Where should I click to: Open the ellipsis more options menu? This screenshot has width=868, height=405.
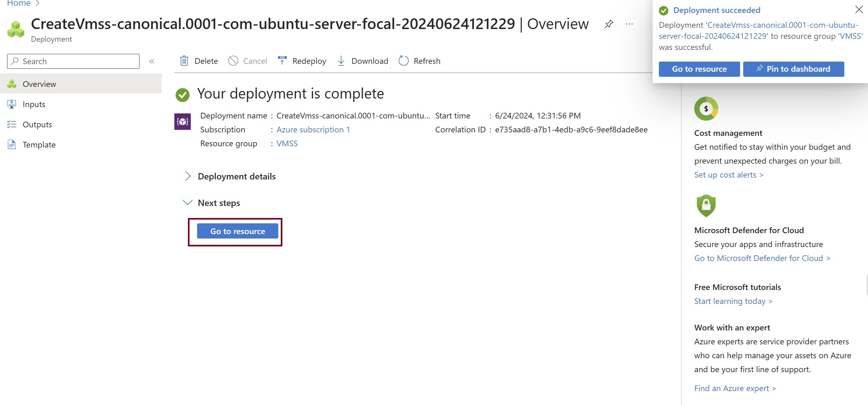coord(629,24)
